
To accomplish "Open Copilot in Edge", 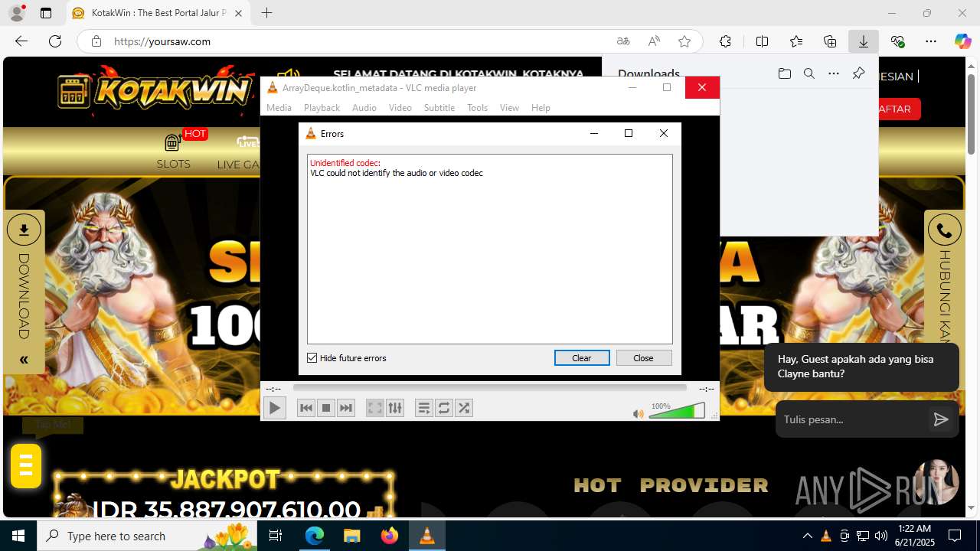I will pos(963,41).
